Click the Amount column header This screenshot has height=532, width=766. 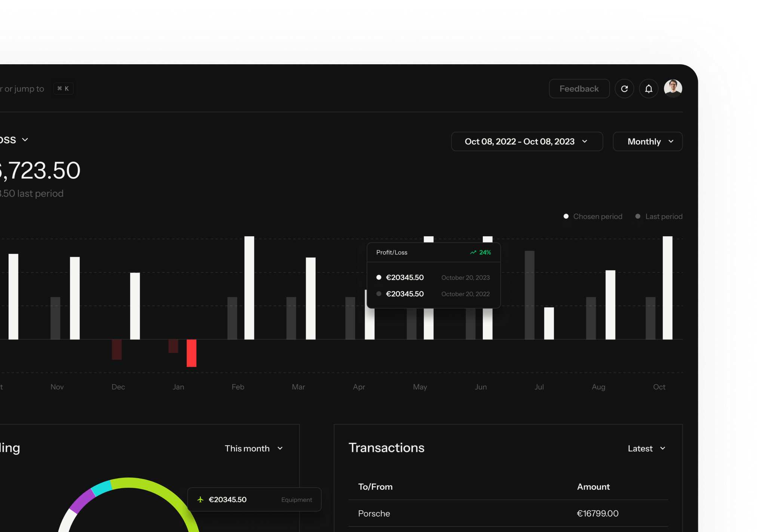click(593, 487)
